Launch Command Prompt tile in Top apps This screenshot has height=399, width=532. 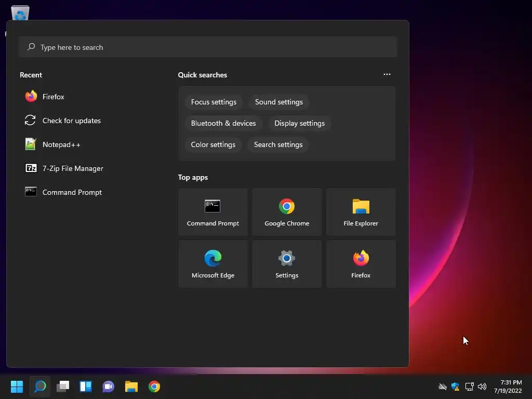tap(212, 212)
